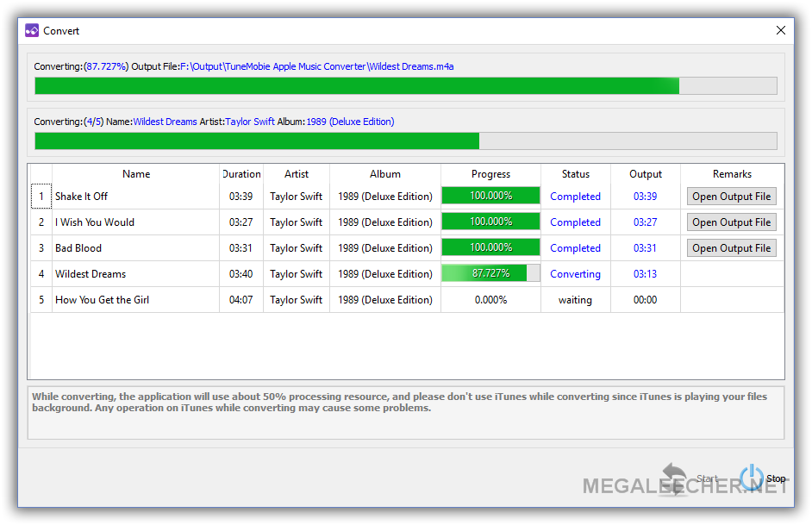Click the Artist column header
The height and width of the screenshot is (525, 812).
point(297,174)
